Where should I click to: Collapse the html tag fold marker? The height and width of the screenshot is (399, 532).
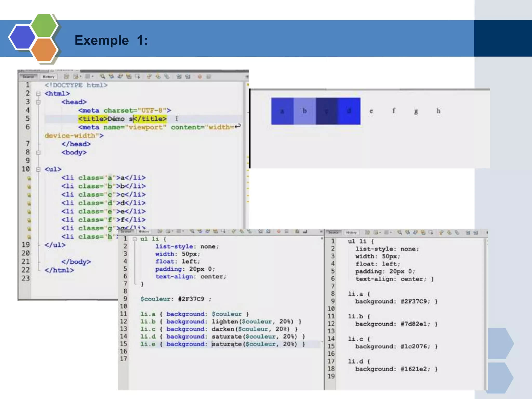tap(38, 94)
